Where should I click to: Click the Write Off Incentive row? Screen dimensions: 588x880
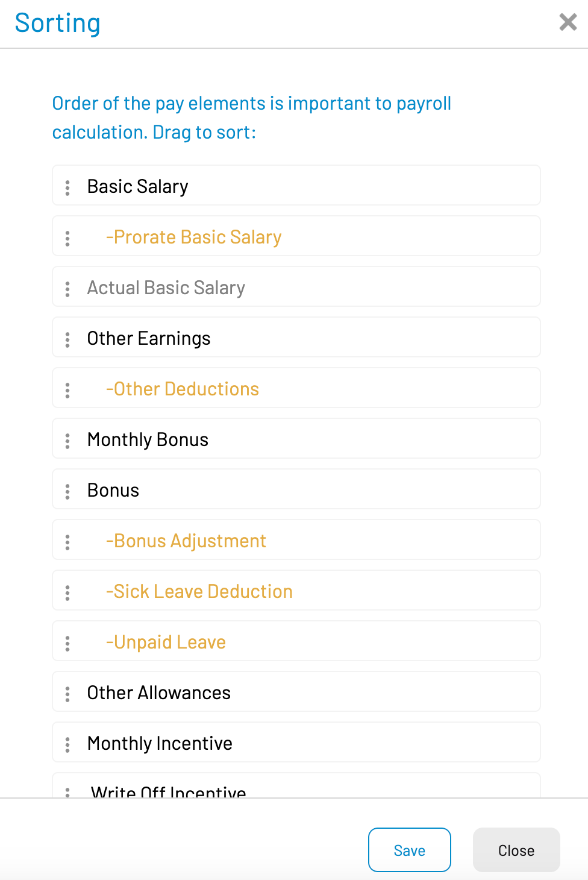169,790
